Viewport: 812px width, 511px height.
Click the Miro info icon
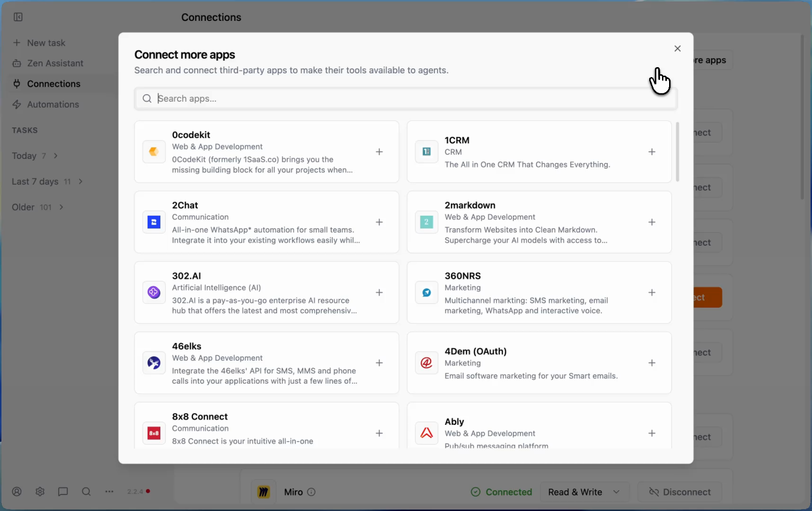click(311, 492)
